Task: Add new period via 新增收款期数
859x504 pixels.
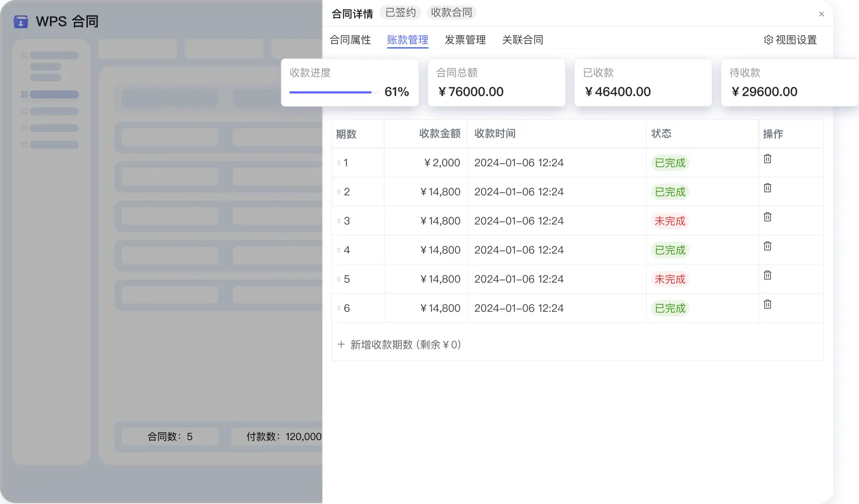Action: point(399,344)
